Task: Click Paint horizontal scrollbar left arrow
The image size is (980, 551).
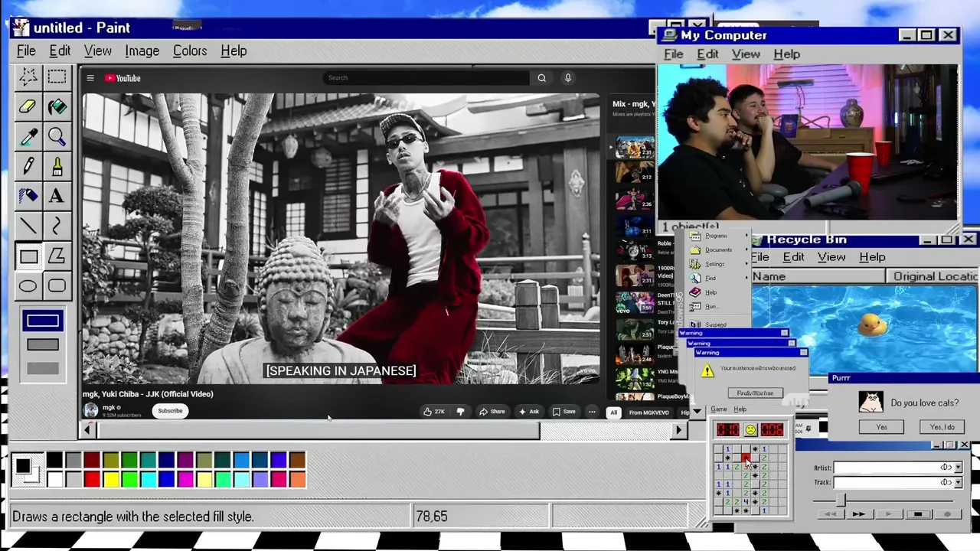Action: pyautogui.click(x=87, y=430)
